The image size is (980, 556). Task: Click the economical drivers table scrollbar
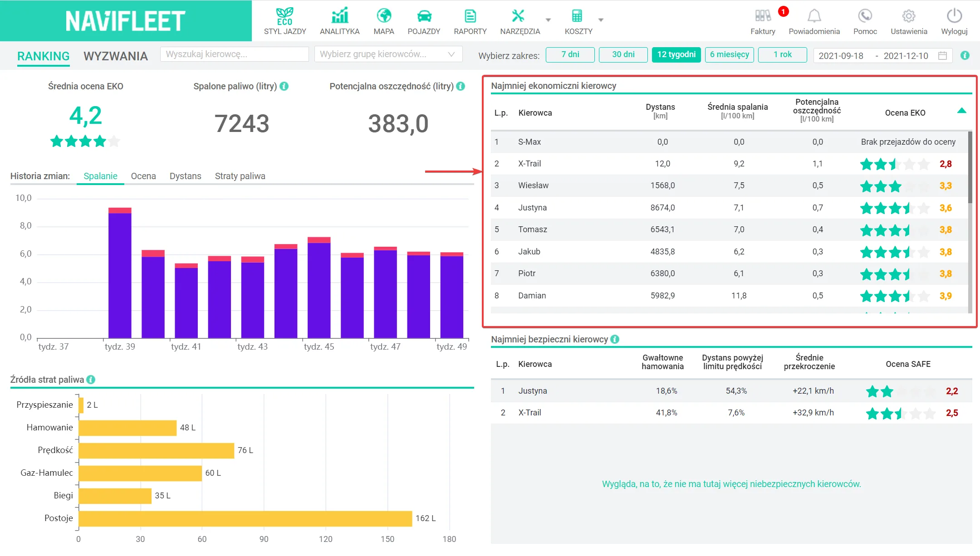point(970,167)
